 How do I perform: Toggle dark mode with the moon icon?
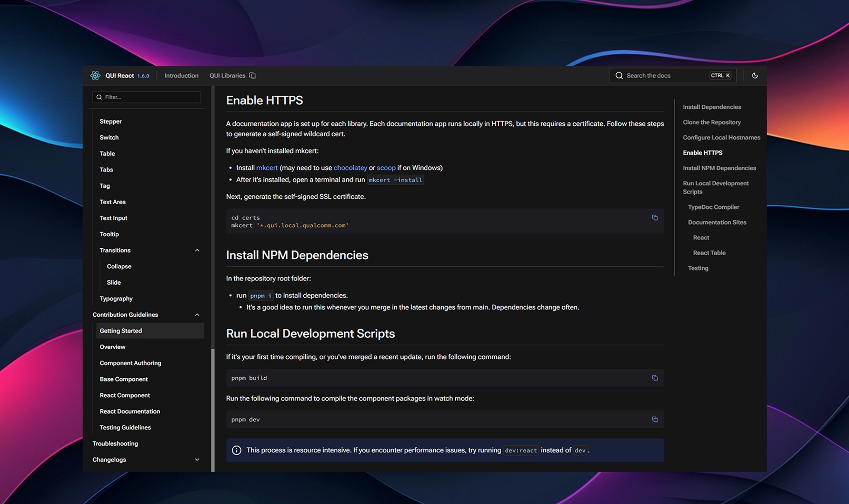pyautogui.click(x=755, y=76)
